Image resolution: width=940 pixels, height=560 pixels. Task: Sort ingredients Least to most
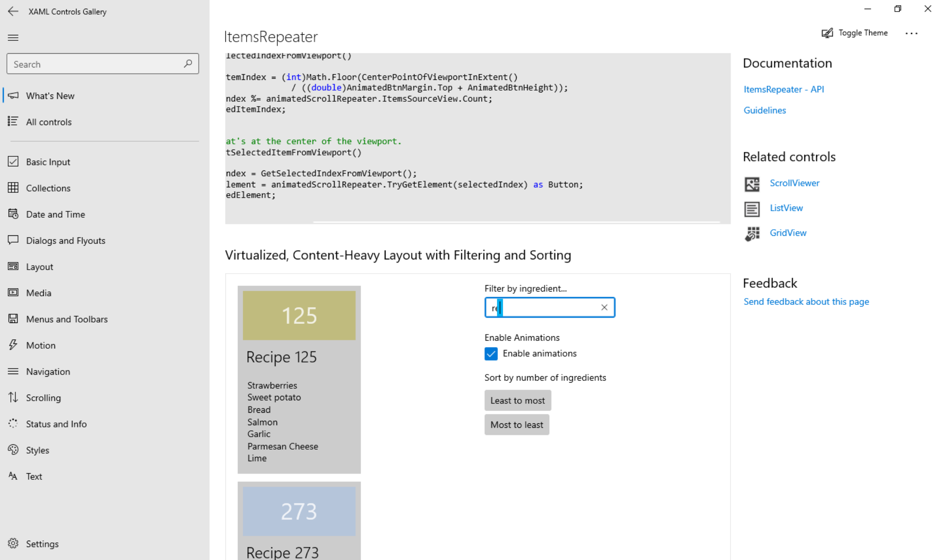(517, 400)
